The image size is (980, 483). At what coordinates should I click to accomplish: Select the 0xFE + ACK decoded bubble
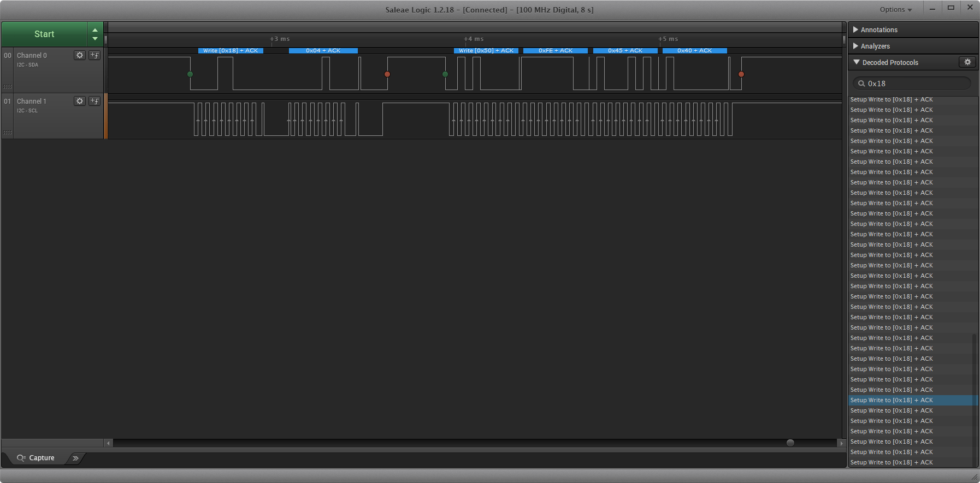[x=556, y=51]
